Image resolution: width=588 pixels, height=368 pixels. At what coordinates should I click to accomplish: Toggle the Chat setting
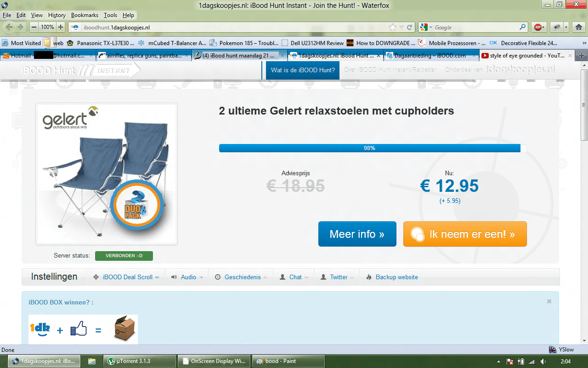click(x=294, y=277)
